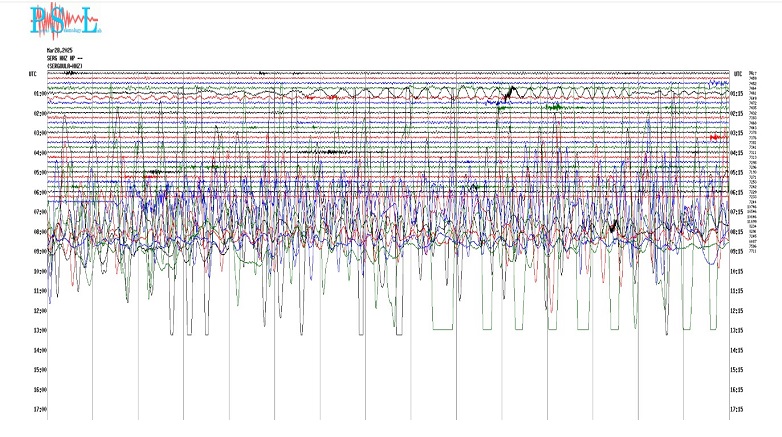Select the 17:00 time label at bottom left
Viewport: 782px width, 437px height.
click(x=40, y=409)
